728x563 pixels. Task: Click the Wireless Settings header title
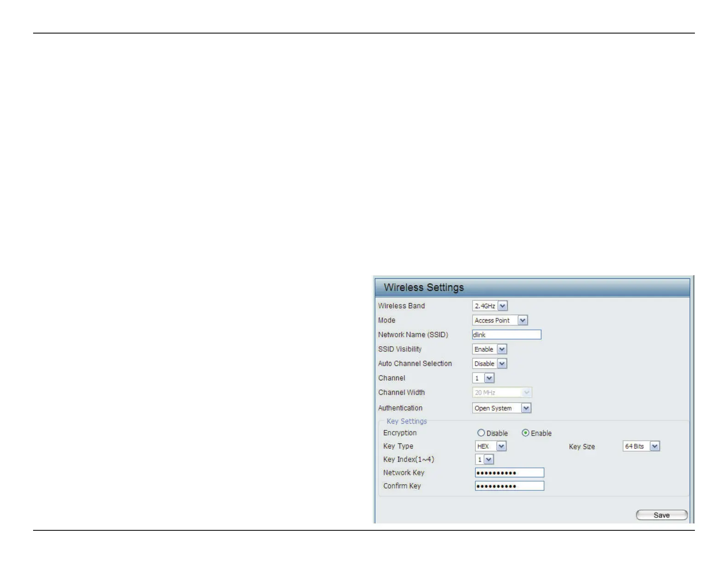pos(424,287)
